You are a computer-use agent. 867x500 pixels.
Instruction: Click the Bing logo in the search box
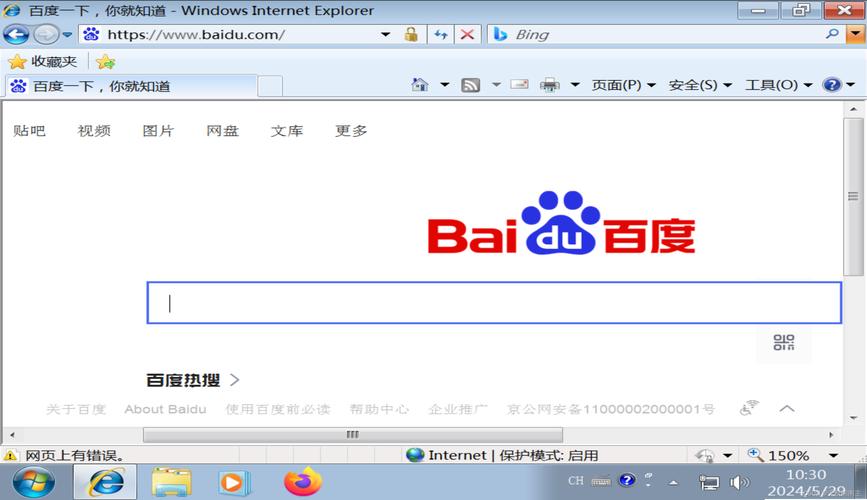(500, 34)
